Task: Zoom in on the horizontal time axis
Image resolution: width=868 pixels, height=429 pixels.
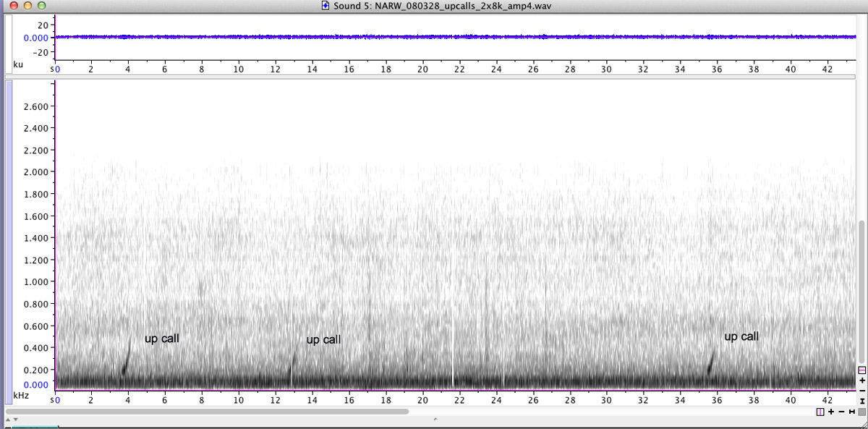Action: 831,412
